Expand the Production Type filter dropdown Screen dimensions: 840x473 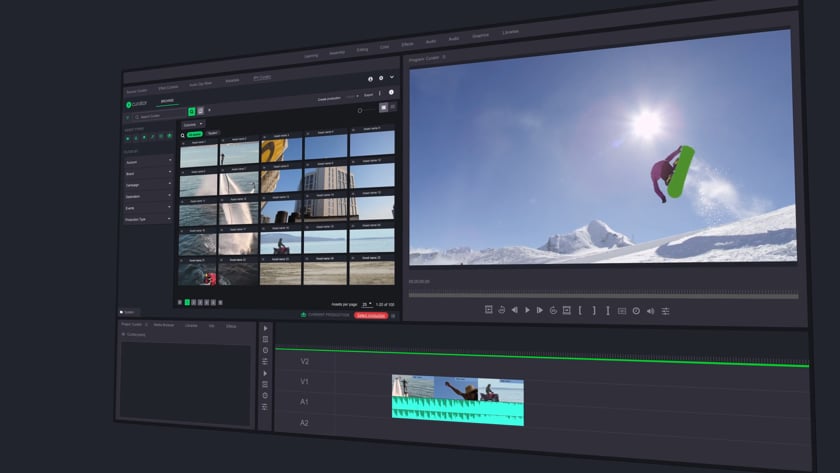(x=148, y=219)
